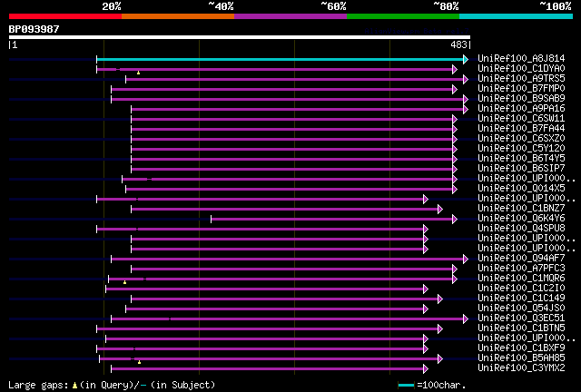The image size is (581, 392).
Task: Select the UniRef100_C1C149 label
Action: 521,298
